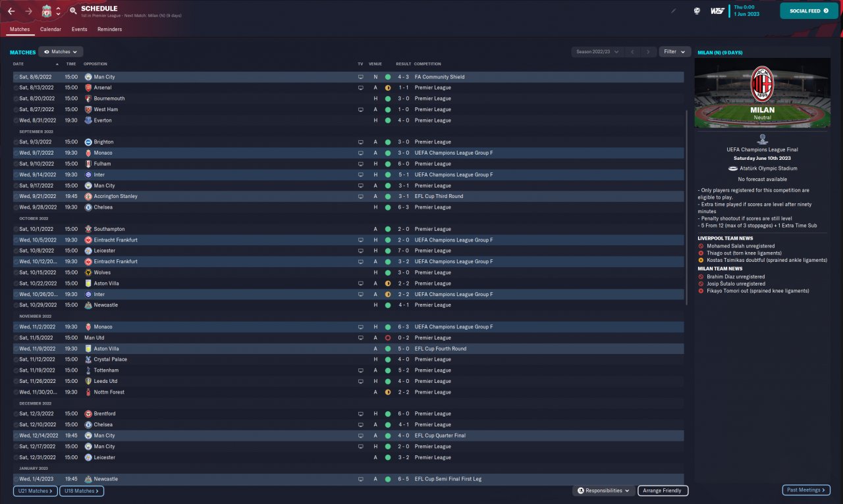The height and width of the screenshot is (504, 843).
Task: Switch to the Matches tab
Action: click(20, 30)
